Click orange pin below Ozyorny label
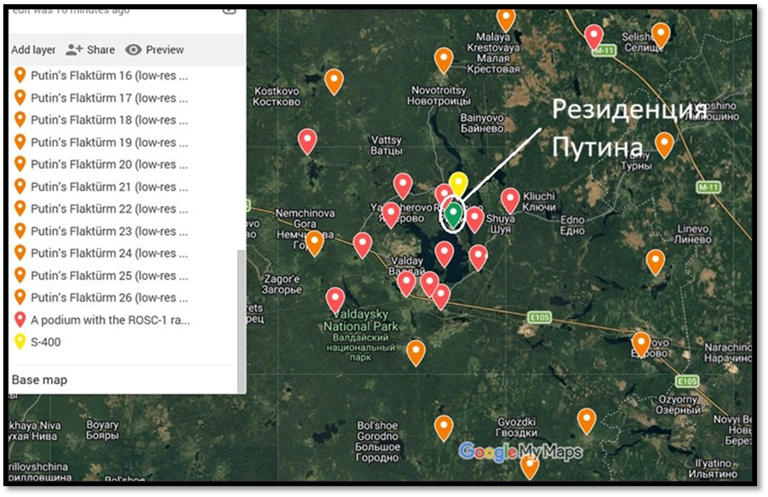Image resolution: width=768 pixels, height=497 pixels. 586,420
